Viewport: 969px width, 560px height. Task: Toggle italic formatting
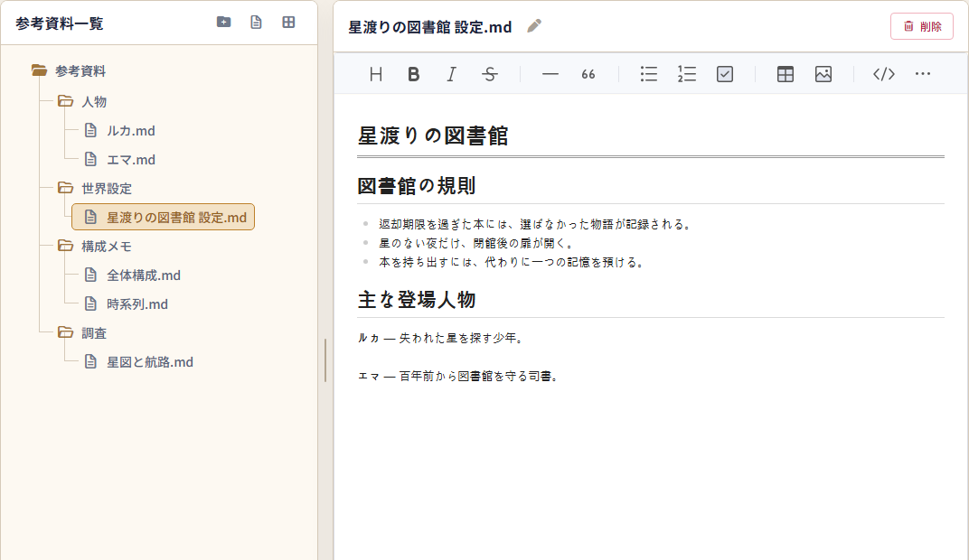click(451, 74)
